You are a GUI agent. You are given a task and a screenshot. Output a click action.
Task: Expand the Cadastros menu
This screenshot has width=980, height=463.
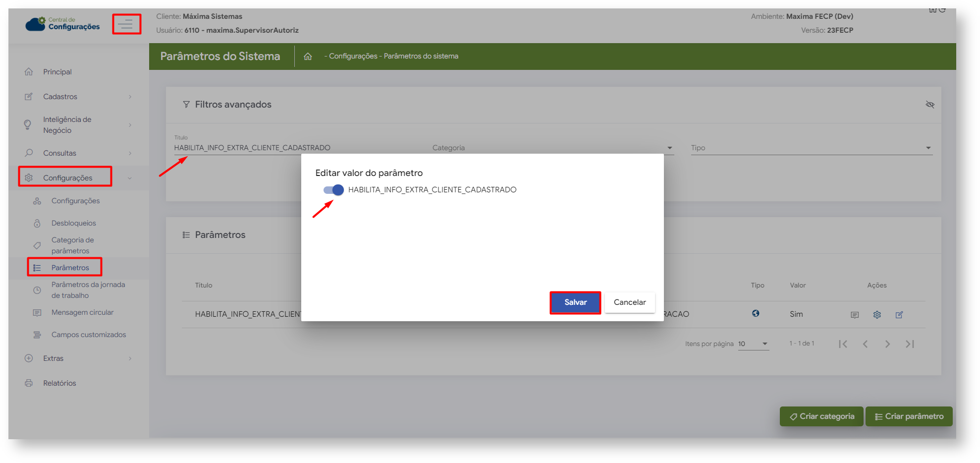pos(78,97)
